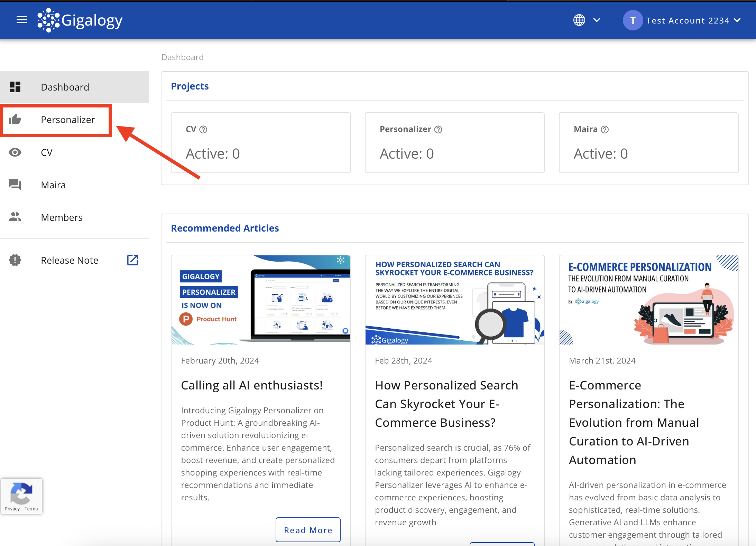Toggle the hamburger navigation menu
The width and height of the screenshot is (756, 546).
click(22, 20)
